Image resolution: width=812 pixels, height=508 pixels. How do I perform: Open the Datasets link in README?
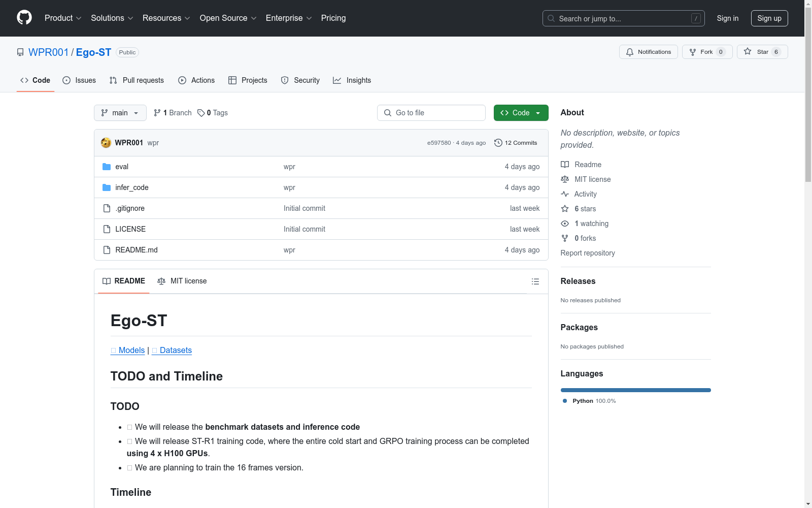172,350
